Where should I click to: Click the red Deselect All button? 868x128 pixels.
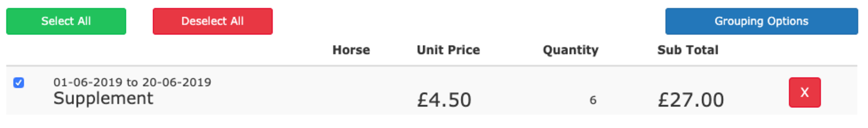(212, 21)
